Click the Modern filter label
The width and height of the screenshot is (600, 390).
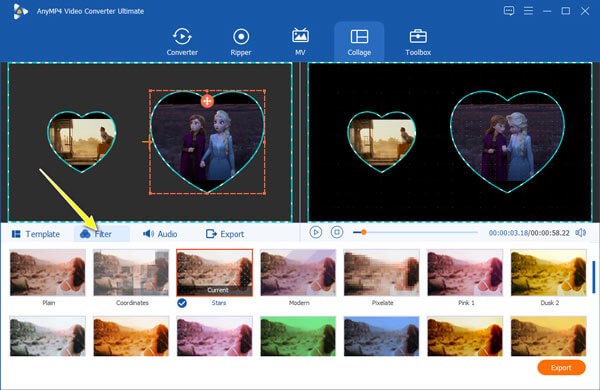pos(299,303)
